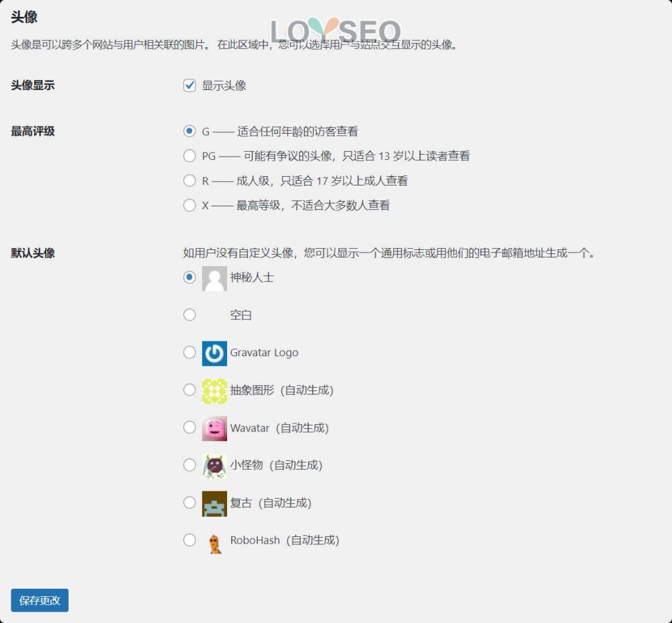Select RoboHash auto-generated avatar option

pos(189,540)
